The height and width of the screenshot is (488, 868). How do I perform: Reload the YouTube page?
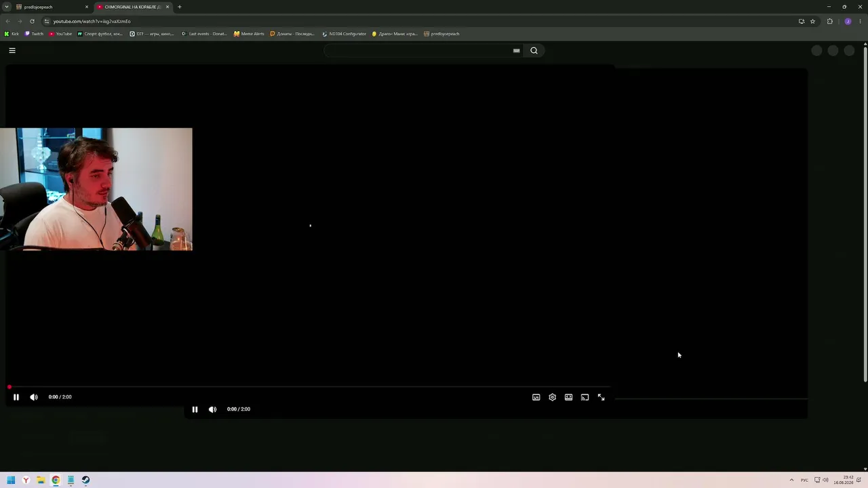coord(32,21)
